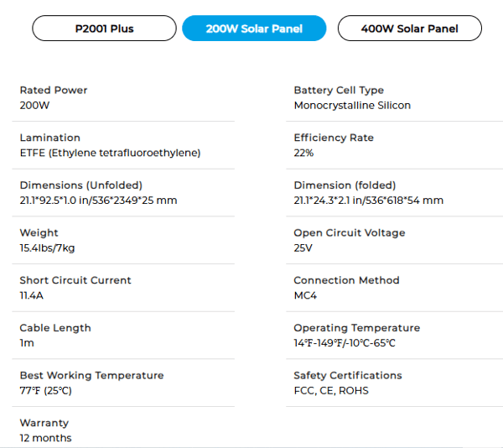Switch to the P2001 Plus tab

104,29
